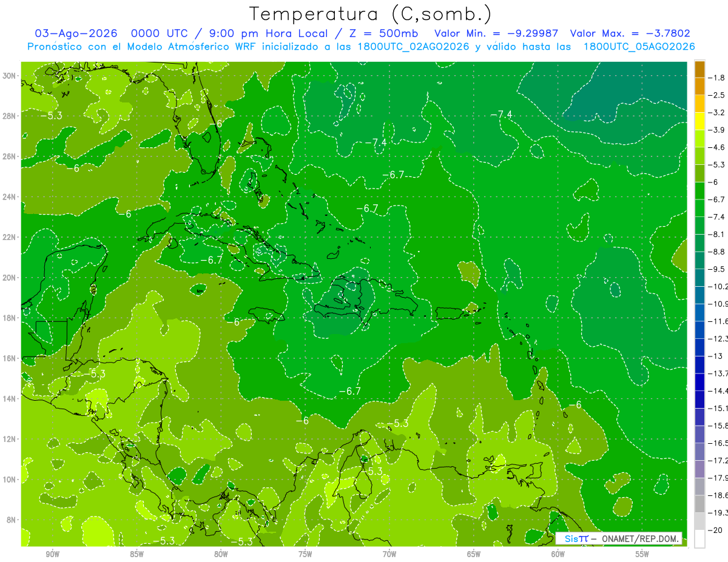Select initialization timestamp "1800UTC_02AGO2026"
Image resolution: width=728 pixels, height=562 pixels.
point(415,47)
